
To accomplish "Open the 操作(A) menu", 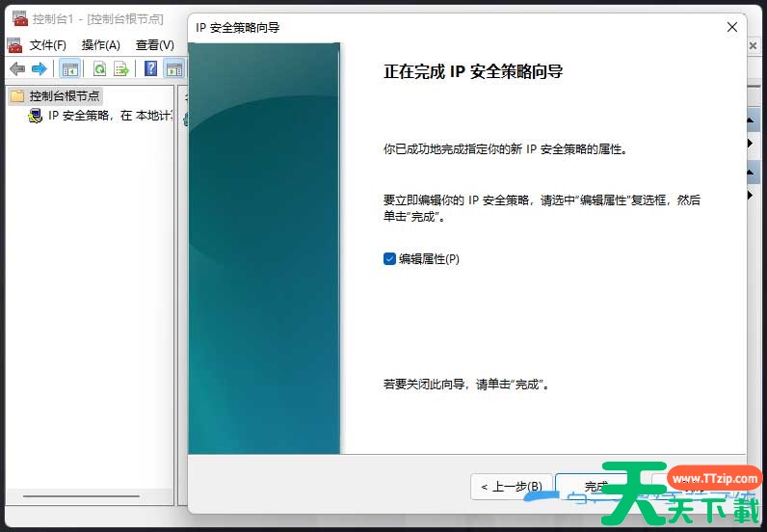I will pos(101,45).
